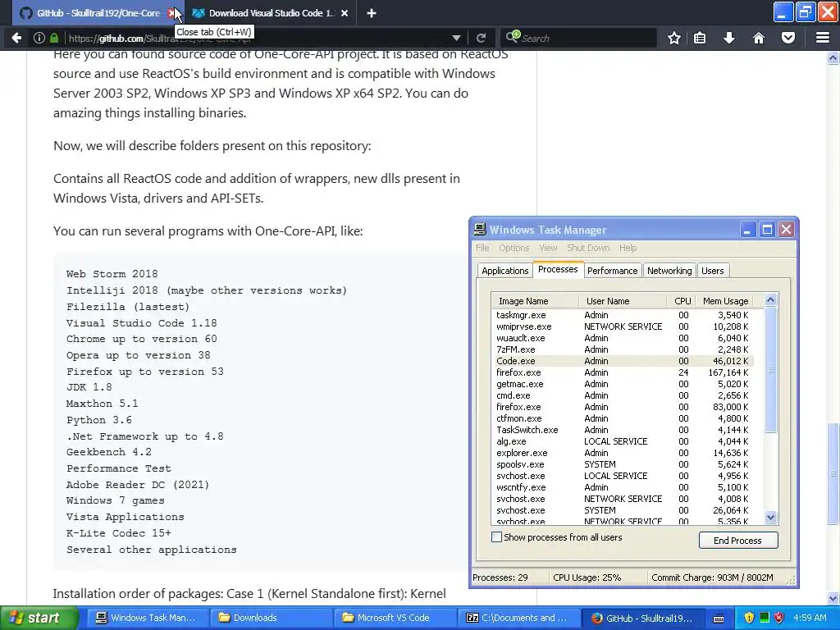Click the green Task Manager CPU tray icon

(x=765, y=618)
